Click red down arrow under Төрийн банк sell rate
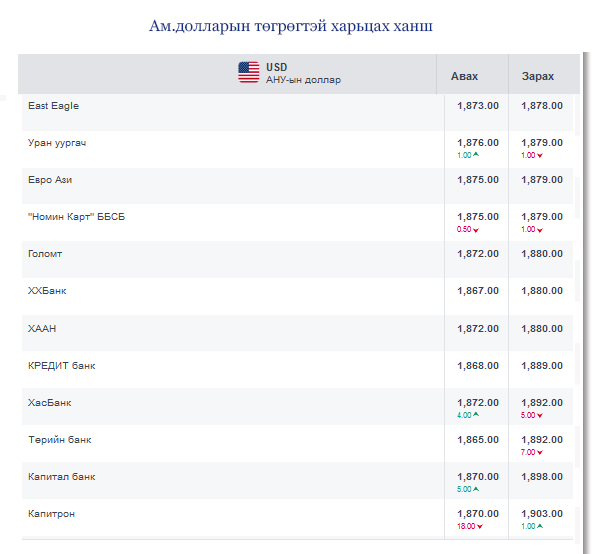Viewport: 602px width, 554px height. click(x=540, y=453)
